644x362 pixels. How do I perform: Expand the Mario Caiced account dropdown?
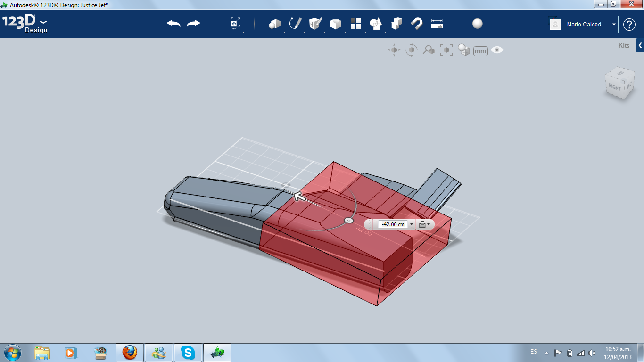[x=614, y=25]
